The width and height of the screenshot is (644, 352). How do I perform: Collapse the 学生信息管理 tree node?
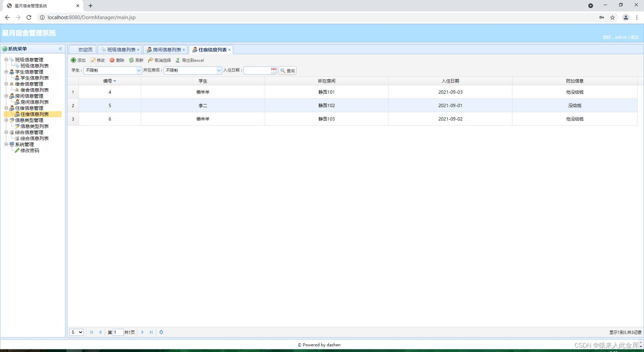(x=6, y=72)
